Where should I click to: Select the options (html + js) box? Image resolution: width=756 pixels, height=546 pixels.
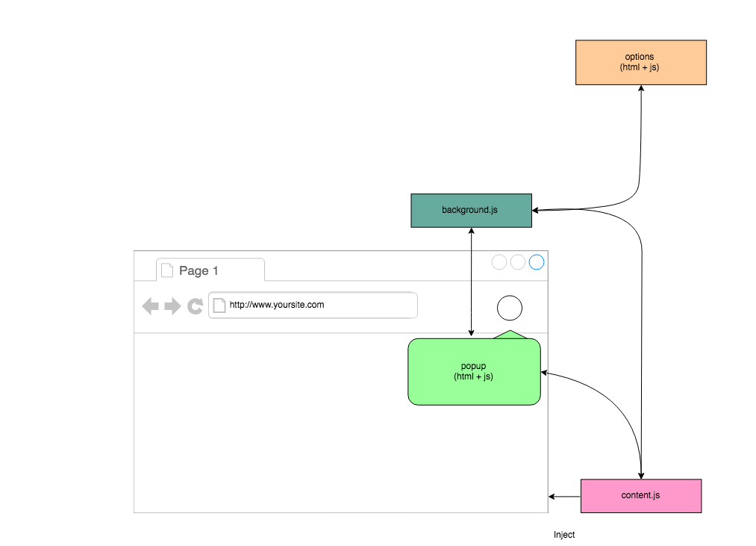[641, 63]
